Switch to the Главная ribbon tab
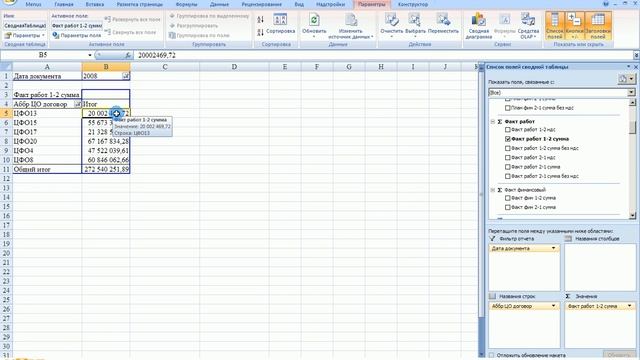 [x=64, y=4]
